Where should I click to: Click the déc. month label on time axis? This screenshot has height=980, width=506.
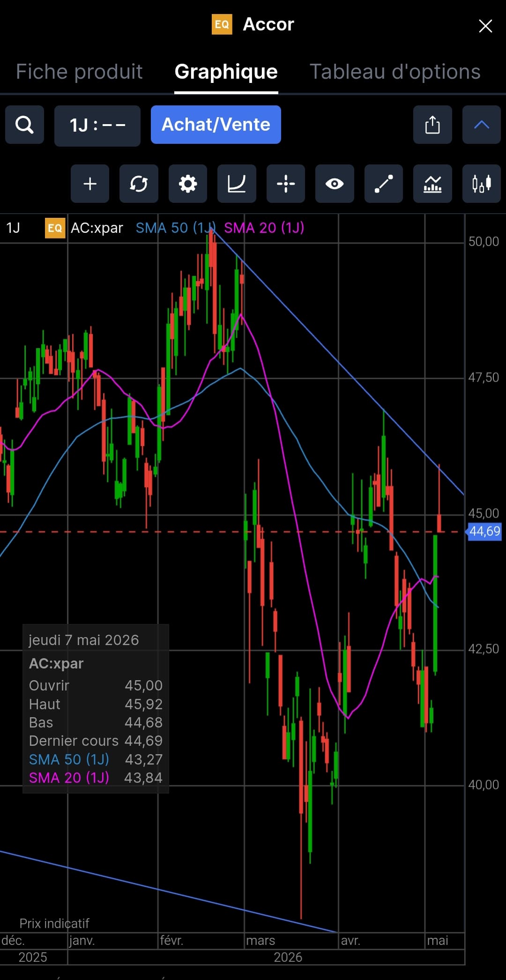pyautogui.click(x=13, y=941)
